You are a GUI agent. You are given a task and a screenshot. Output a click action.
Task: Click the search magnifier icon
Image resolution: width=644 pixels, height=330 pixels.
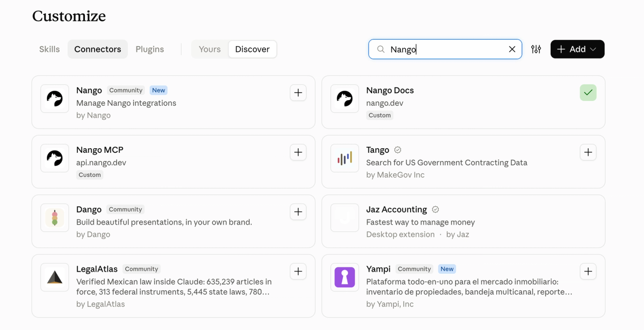click(381, 49)
